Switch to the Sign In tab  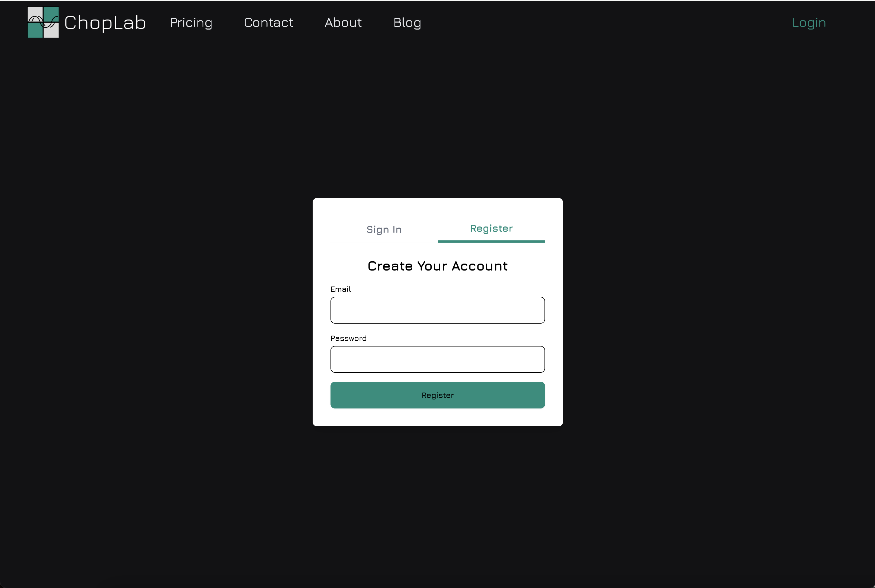(x=384, y=230)
